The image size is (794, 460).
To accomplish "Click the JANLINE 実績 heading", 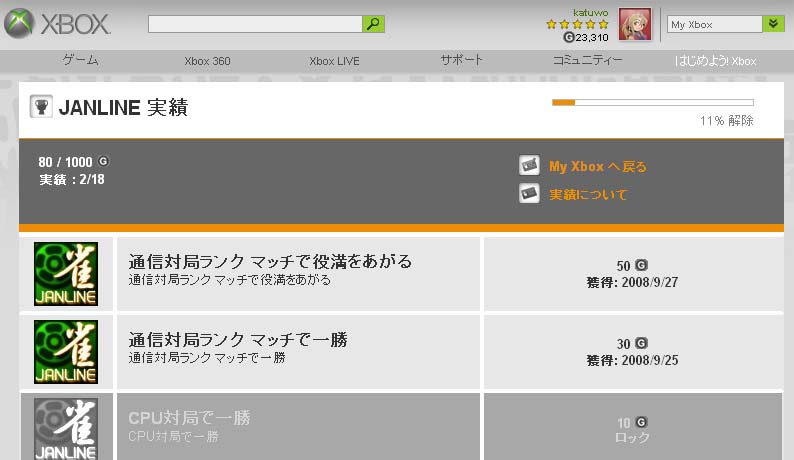I will coord(124,107).
